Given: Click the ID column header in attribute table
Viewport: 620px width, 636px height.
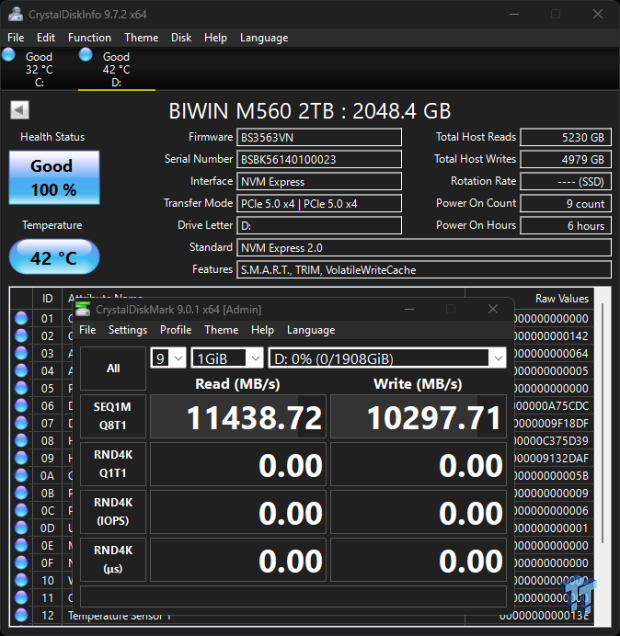Looking at the screenshot, I should [x=47, y=299].
